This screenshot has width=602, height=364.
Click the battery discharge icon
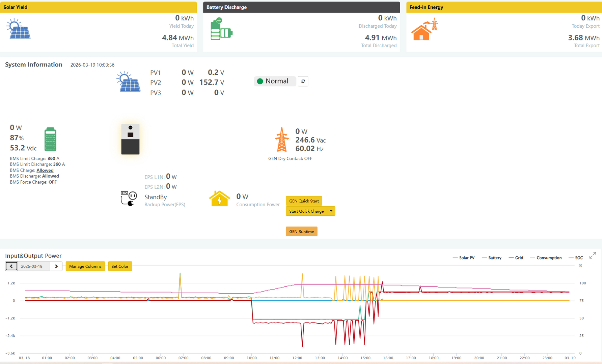[221, 29]
